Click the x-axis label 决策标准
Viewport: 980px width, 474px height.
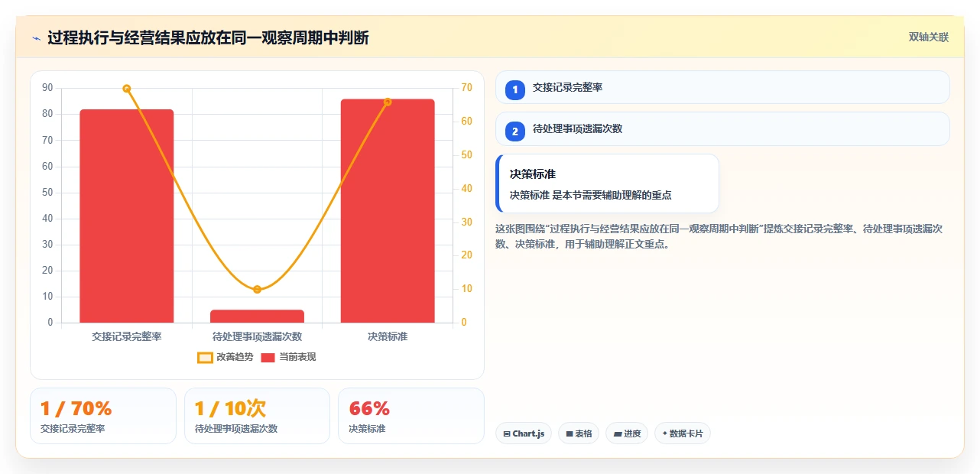(388, 336)
